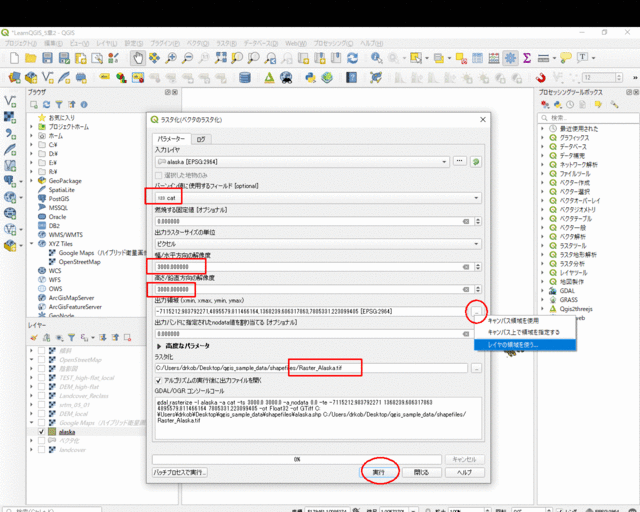Toggle OpenStreetMap layer visibility checkbox
Screen dimensions: 640x512
pos(41,360)
